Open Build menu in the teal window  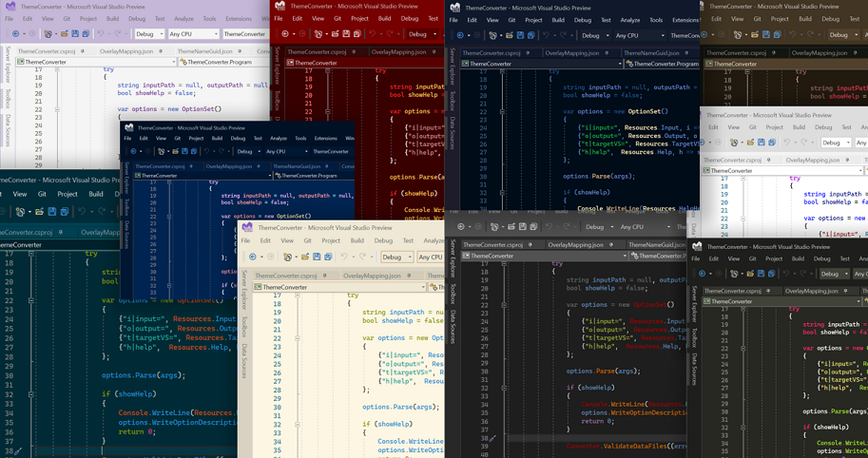(96, 194)
